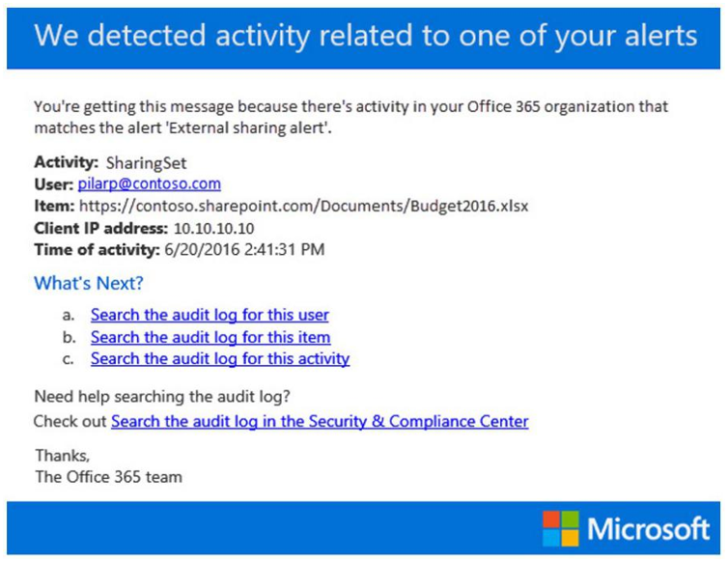Click the Client IP address value 10.10.10.10
728x562 pixels.
(x=214, y=228)
